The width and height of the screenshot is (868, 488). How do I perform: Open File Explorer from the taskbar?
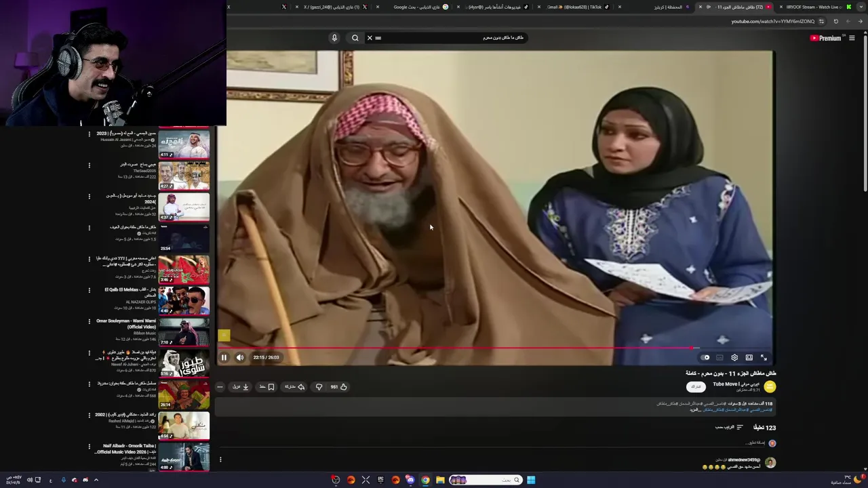[440, 480]
